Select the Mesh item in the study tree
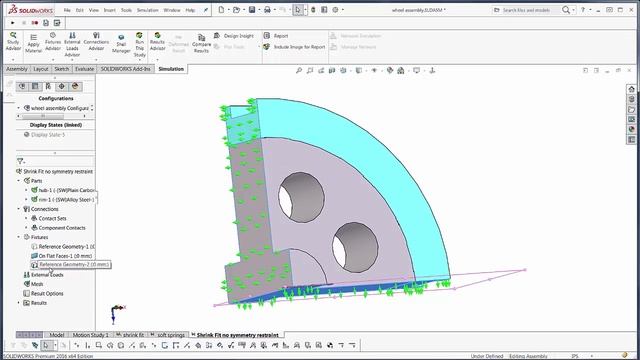The width and height of the screenshot is (640, 360). [x=33, y=284]
